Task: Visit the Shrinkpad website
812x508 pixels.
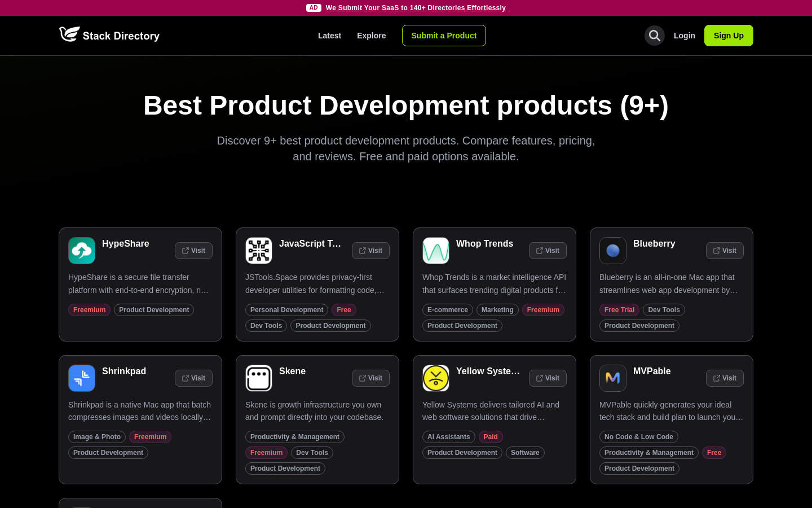Action: (x=193, y=378)
